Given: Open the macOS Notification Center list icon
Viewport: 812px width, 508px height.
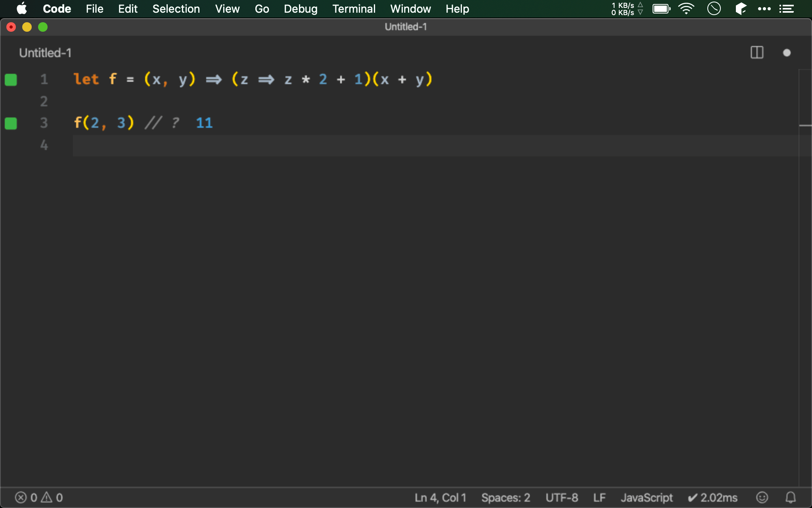Looking at the screenshot, I should (x=786, y=9).
